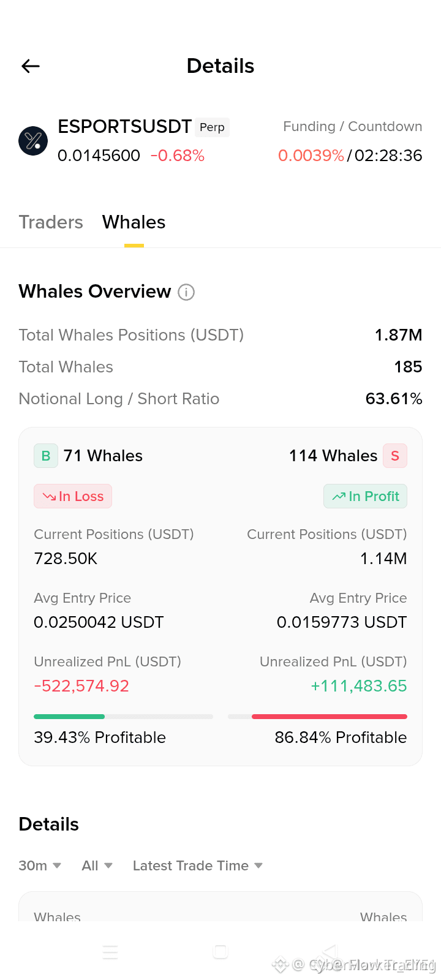Tap the ESPORTSUSDT pair name
This screenshot has width=441, height=980.
(x=125, y=127)
